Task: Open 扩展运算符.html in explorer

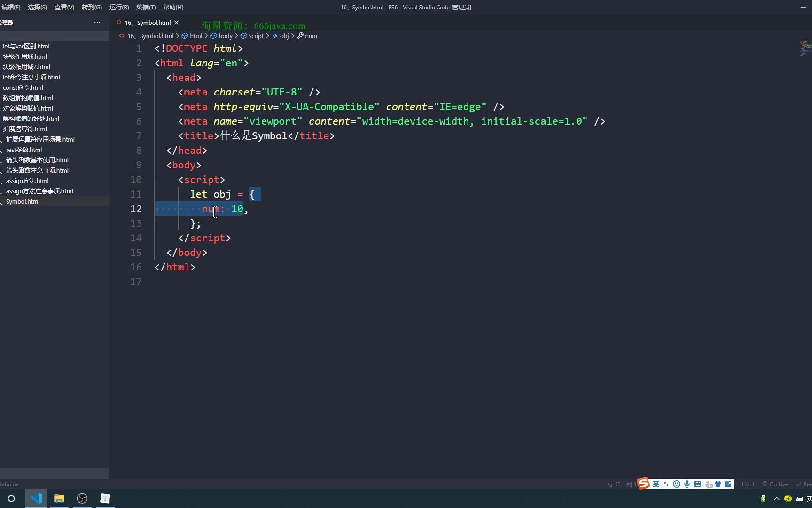Action: (x=55, y=129)
